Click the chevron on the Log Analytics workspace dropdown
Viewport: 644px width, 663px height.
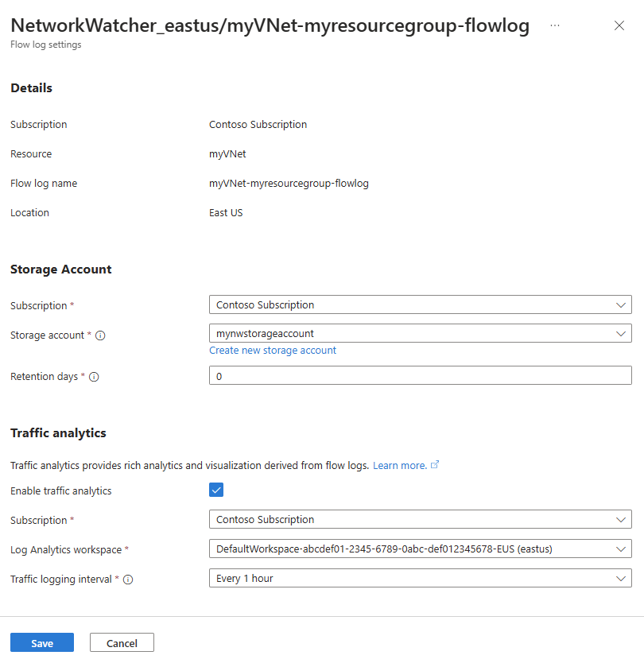click(x=621, y=549)
